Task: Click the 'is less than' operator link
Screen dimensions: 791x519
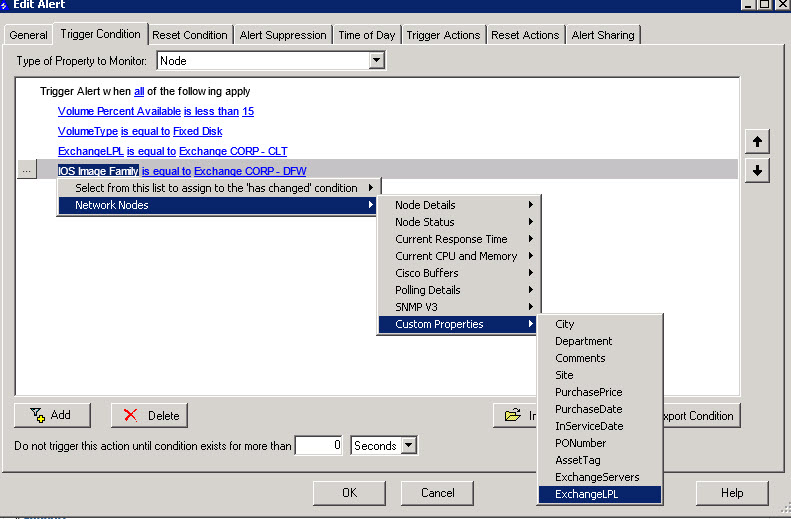Action: pyautogui.click(x=211, y=111)
